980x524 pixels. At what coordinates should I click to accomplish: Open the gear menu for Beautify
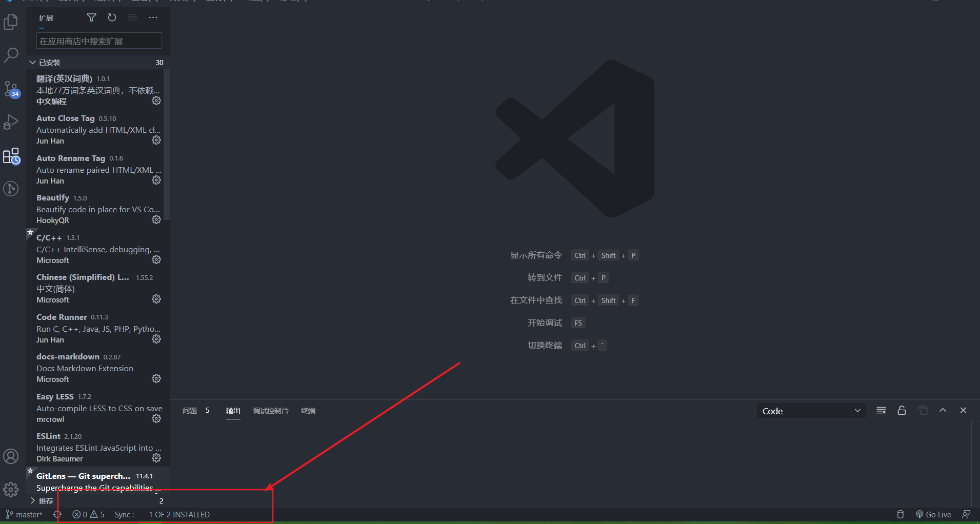click(156, 219)
